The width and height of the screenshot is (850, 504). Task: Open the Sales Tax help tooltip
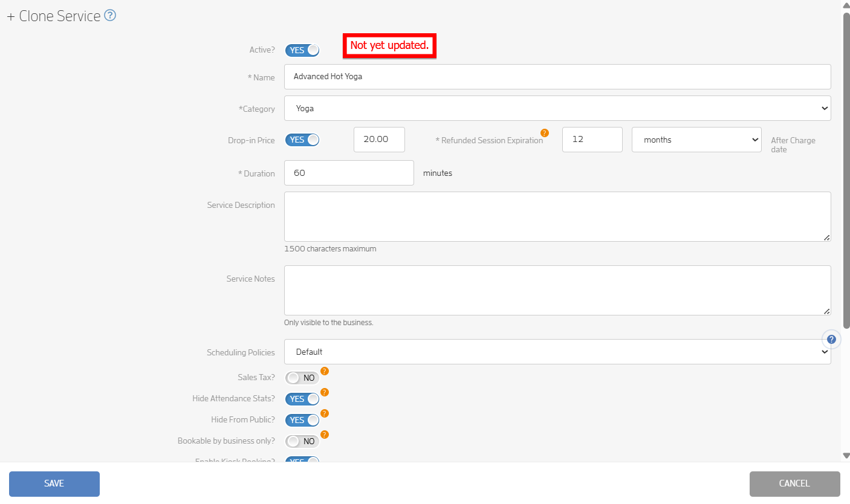(x=325, y=371)
